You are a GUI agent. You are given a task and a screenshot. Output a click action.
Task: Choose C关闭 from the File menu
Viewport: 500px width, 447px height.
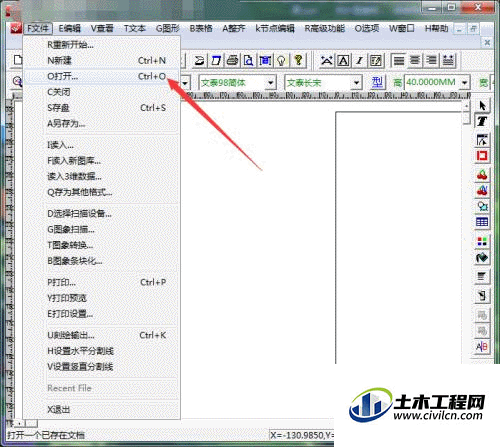pyautogui.click(x=103, y=92)
